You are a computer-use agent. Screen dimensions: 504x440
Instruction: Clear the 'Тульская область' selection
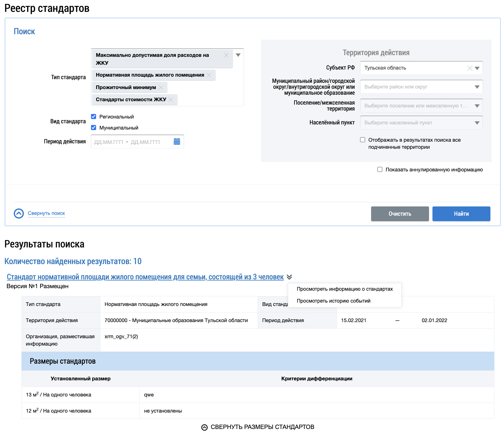pyautogui.click(x=469, y=68)
